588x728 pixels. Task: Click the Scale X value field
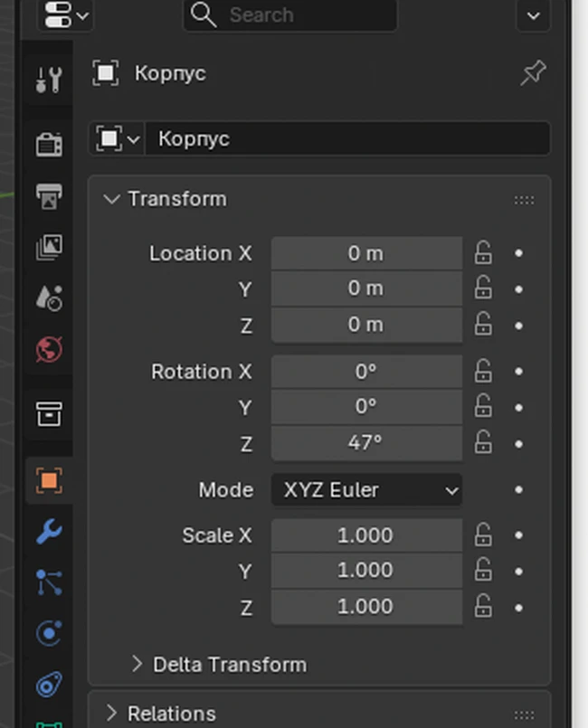tap(366, 535)
